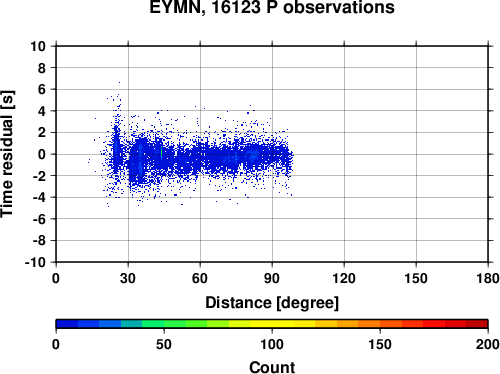Click the x-axis tick label 180
Viewport: 500px width, 374px height.
tap(488, 278)
